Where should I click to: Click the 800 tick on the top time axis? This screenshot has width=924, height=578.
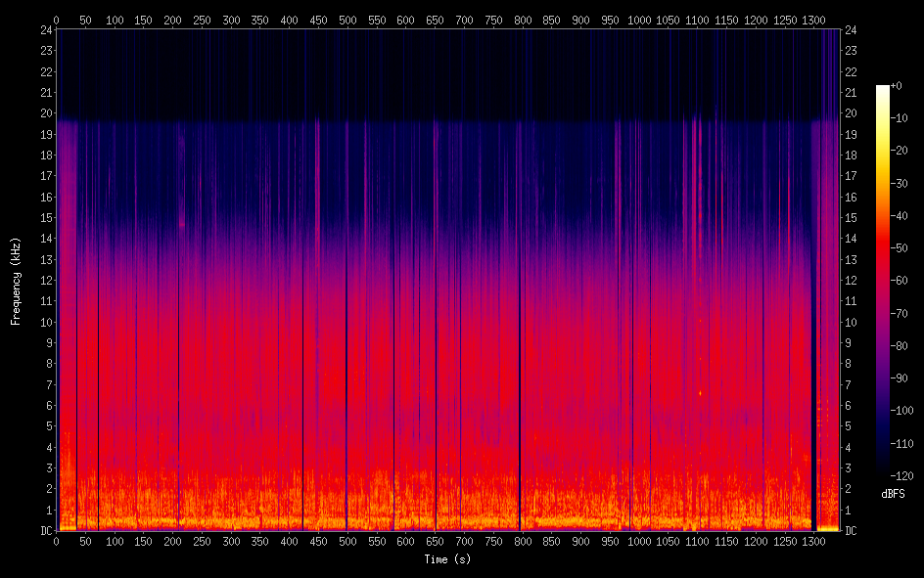[x=523, y=19]
